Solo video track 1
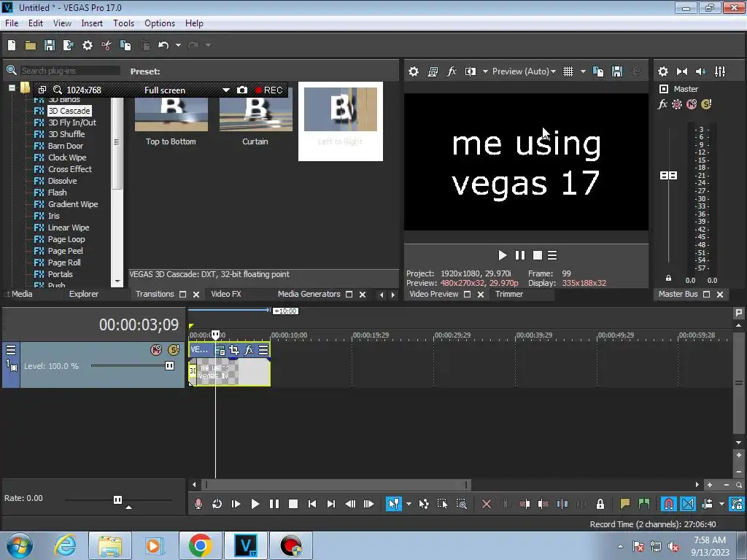This screenshot has height=560, width=747. click(174, 350)
